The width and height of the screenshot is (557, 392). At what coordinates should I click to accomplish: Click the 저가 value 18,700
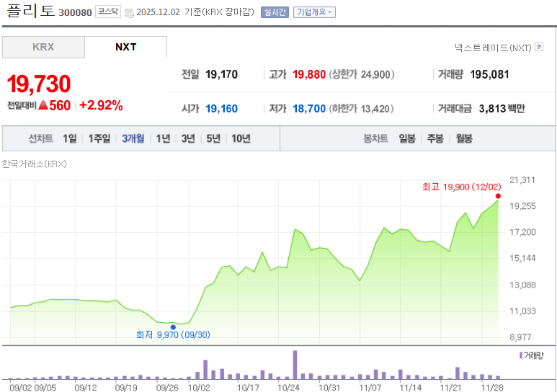pyautogui.click(x=309, y=108)
